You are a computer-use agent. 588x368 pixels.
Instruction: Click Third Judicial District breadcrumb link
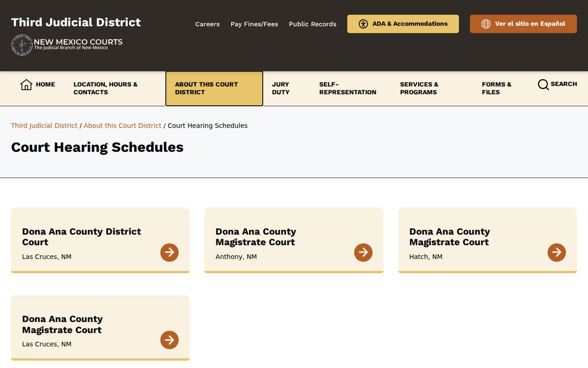coord(44,126)
